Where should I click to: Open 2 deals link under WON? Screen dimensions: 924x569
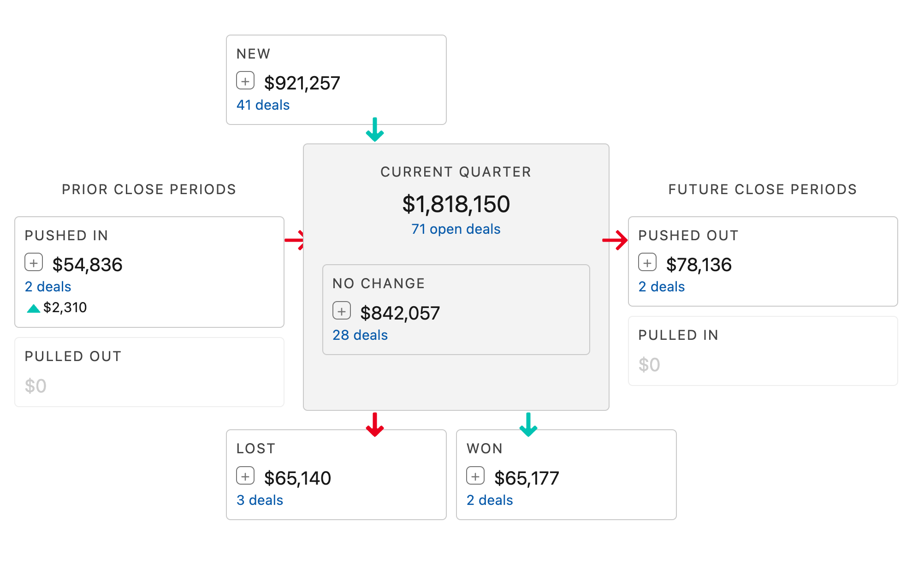coord(490,500)
